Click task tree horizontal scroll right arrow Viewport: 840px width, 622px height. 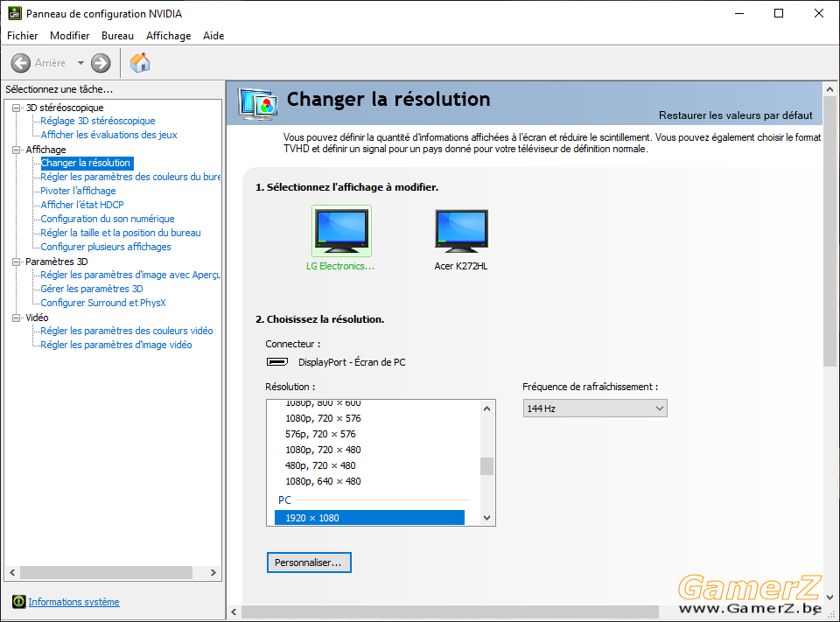pyautogui.click(x=213, y=573)
